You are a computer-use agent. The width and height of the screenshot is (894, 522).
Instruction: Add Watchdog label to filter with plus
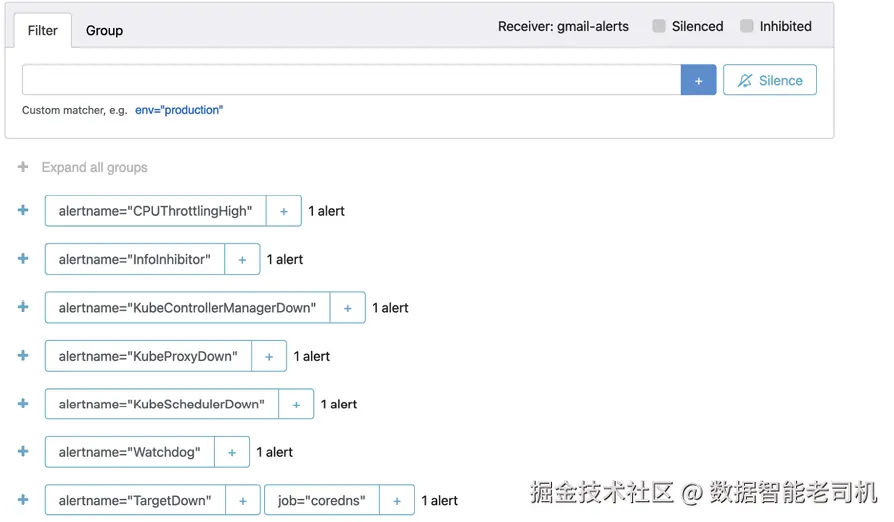click(x=232, y=452)
